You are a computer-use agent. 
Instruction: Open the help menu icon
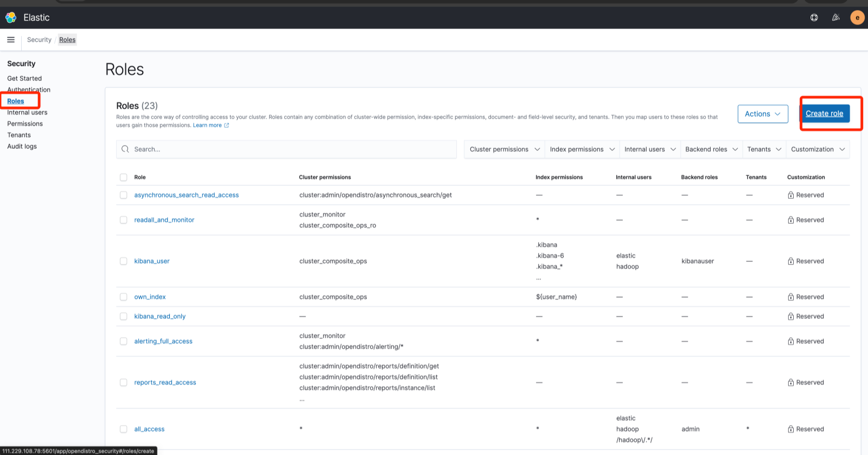point(814,17)
